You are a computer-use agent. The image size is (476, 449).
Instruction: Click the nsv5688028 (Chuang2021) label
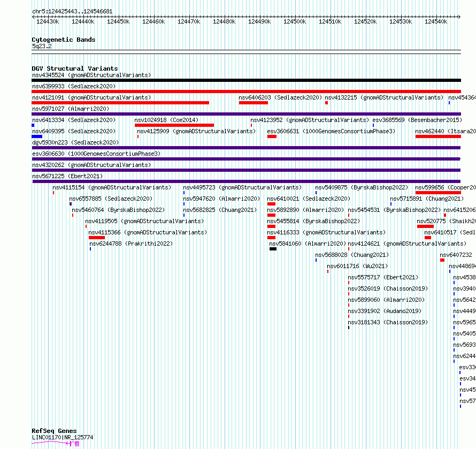352,255
